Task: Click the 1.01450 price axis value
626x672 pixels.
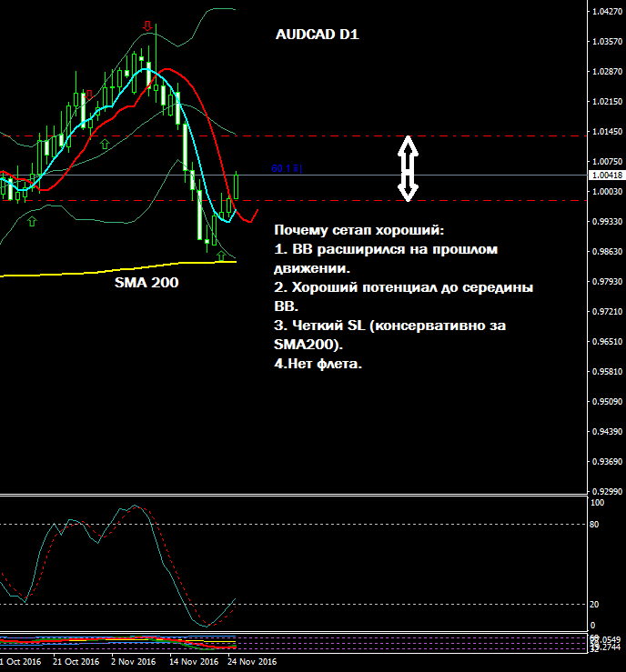Action: click(x=607, y=132)
